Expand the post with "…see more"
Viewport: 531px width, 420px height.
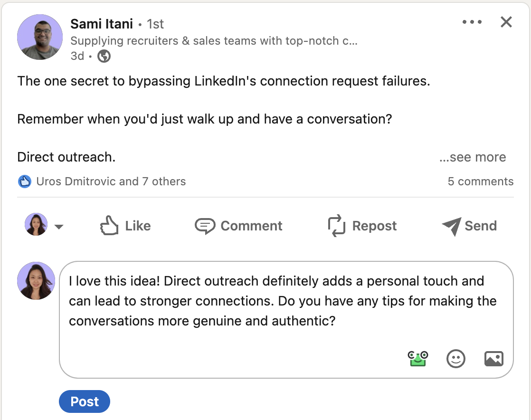click(x=473, y=157)
